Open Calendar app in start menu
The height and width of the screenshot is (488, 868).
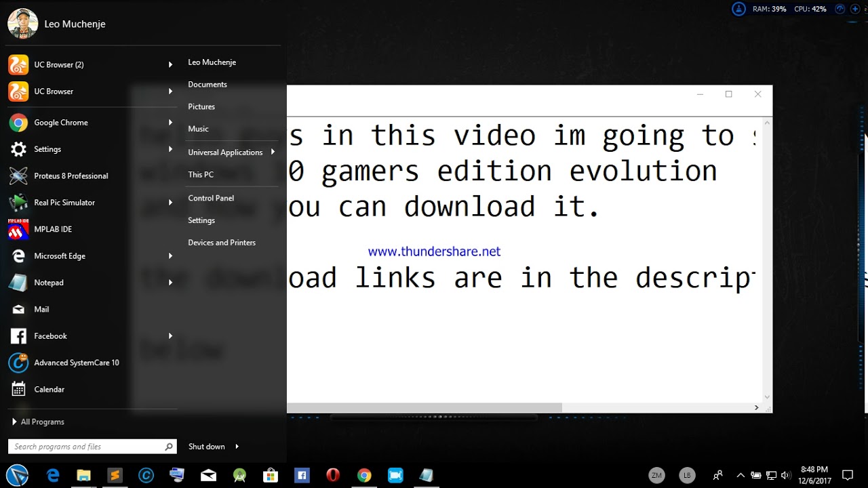point(92,390)
